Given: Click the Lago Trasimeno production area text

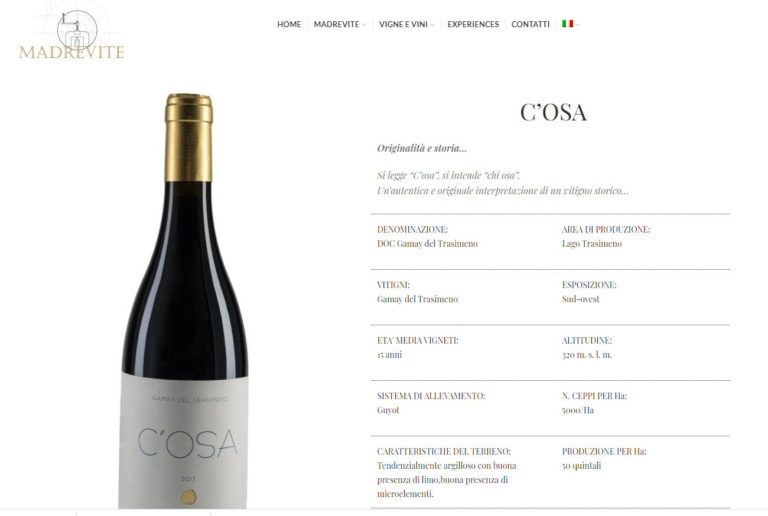Looking at the screenshot, I should [592, 243].
